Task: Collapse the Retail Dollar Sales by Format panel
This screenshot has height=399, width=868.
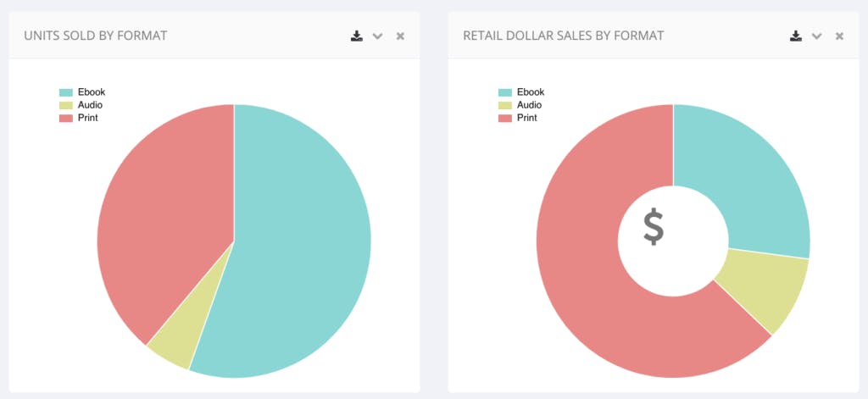Action: [816, 36]
